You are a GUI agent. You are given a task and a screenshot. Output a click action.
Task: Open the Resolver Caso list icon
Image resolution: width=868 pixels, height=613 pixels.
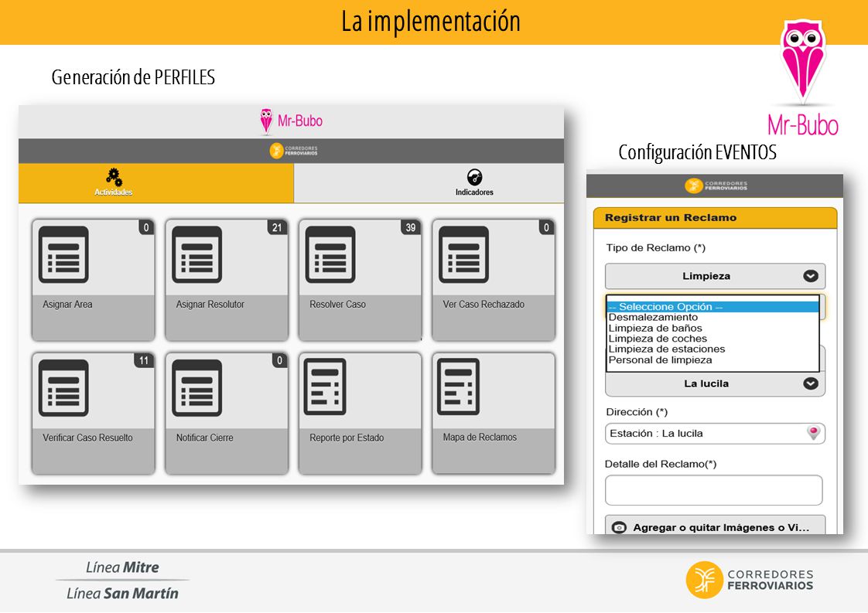pyautogui.click(x=330, y=254)
